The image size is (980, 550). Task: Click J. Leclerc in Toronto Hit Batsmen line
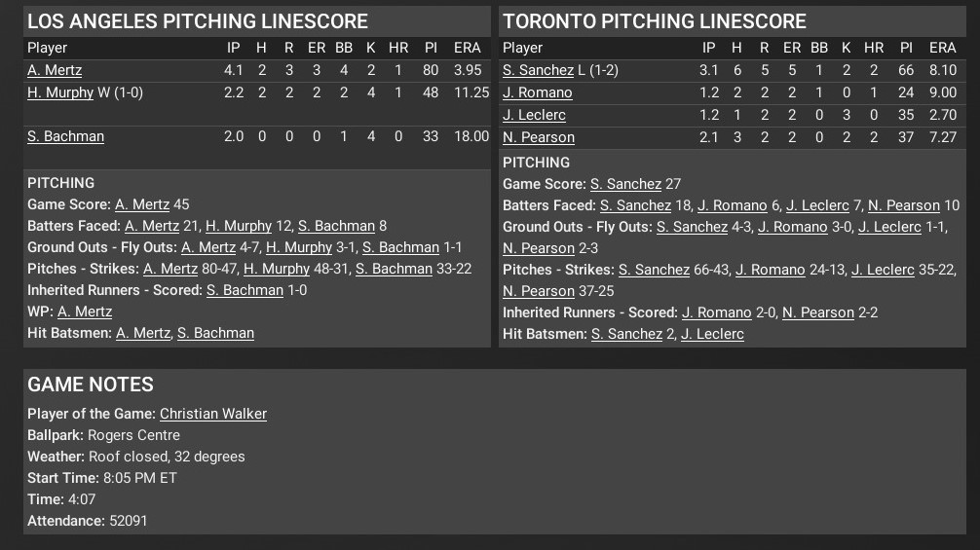(x=712, y=334)
